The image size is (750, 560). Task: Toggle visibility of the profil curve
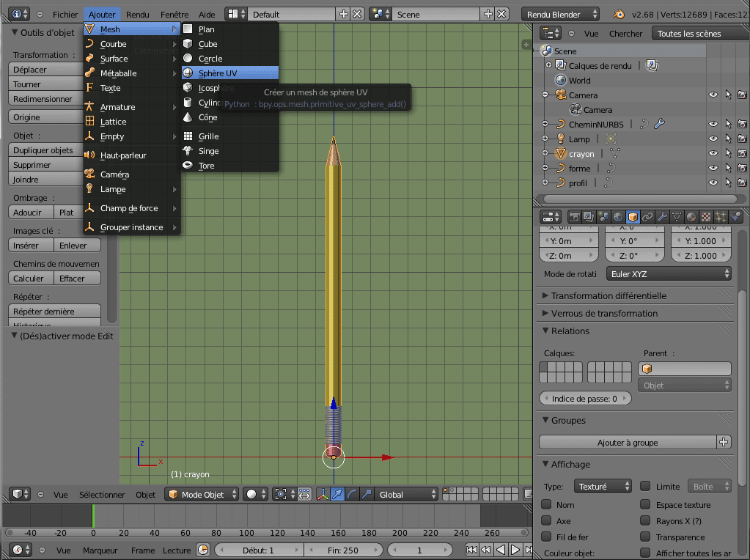tap(713, 183)
